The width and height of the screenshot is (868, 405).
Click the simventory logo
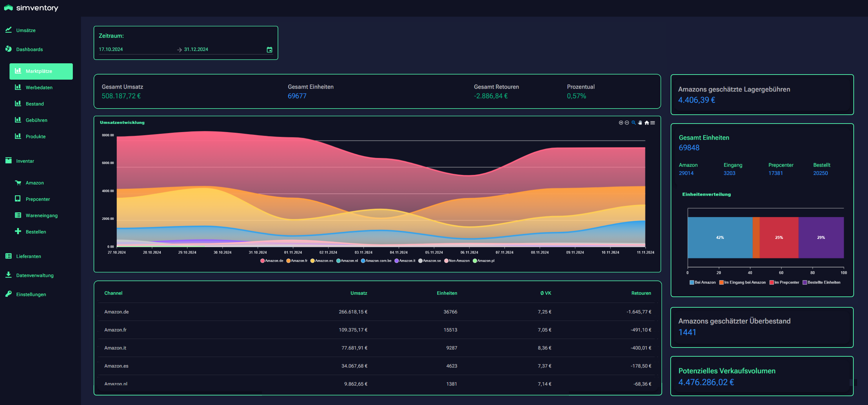(x=31, y=8)
